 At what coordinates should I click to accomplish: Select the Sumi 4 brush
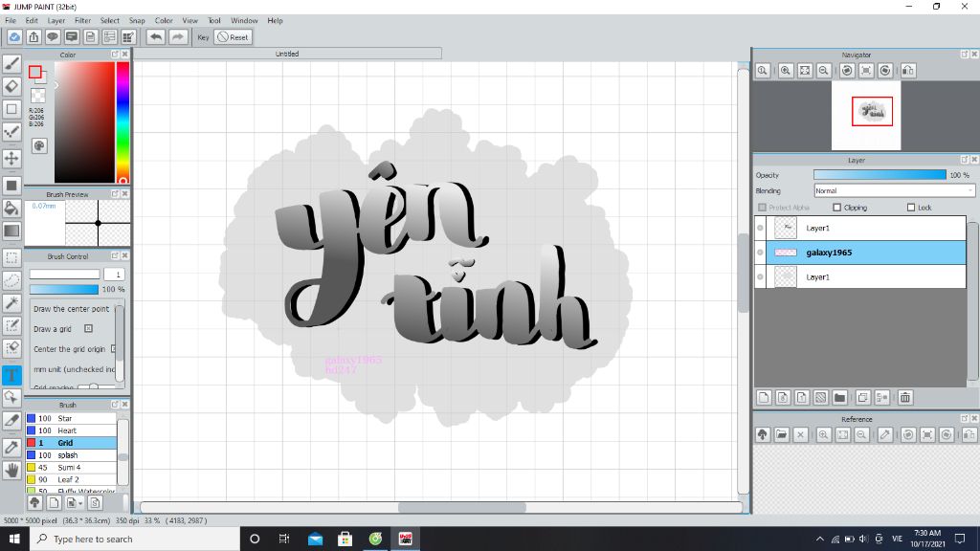click(71, 467)
